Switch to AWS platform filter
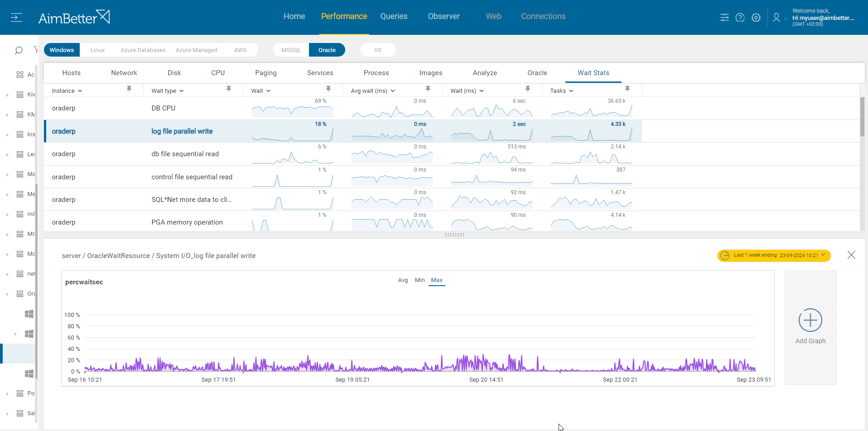868x431 pixels. click(x=240, y=50)
